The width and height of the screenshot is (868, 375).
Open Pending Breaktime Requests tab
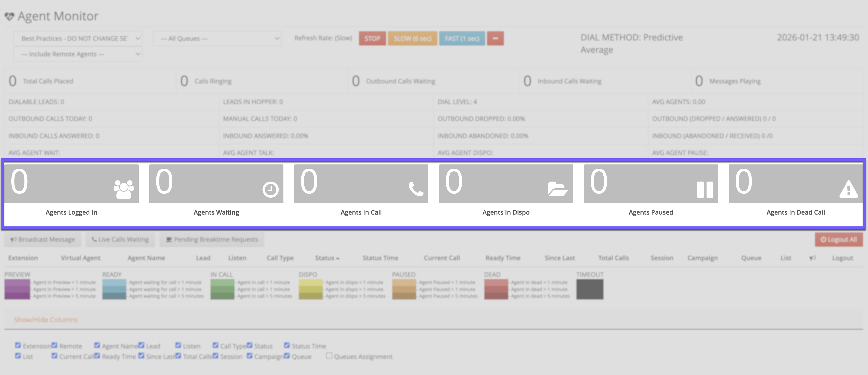(212, 239)
